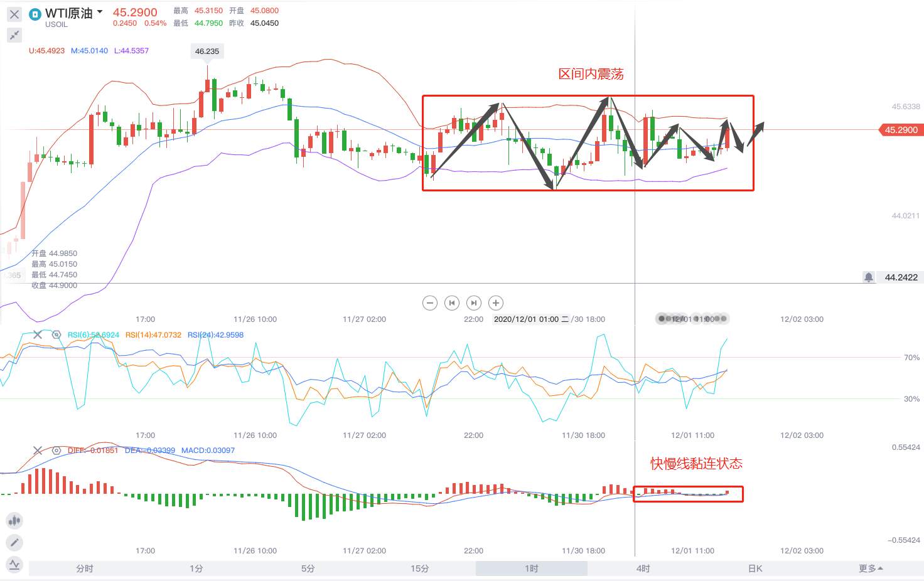Click the header low value 44.7950
924x581 pixels.
click(x=208, y=23)
